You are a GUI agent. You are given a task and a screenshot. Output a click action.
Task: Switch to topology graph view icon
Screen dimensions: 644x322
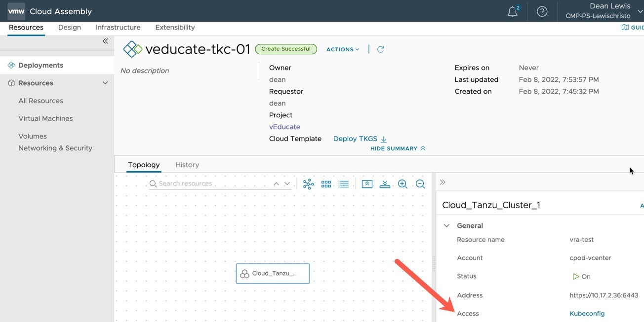coord(308,184)
